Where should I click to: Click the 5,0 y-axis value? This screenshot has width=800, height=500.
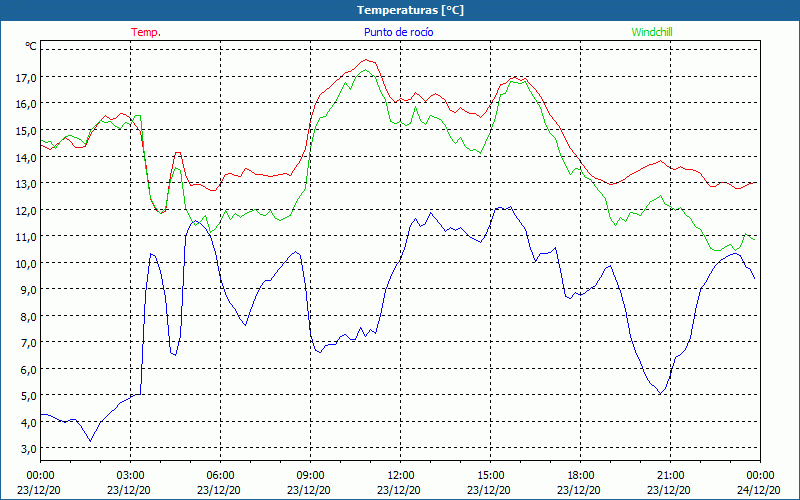point(28,396)
